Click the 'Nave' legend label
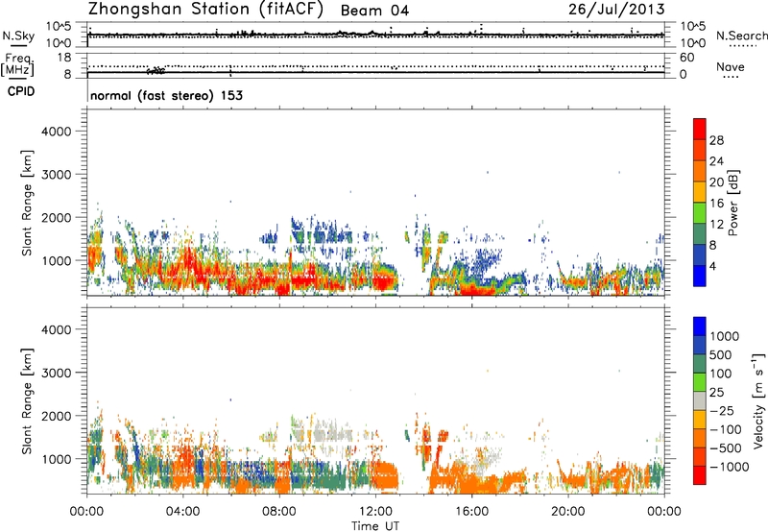The height and width of the screenshot is (532, 768). click(x=731, y=66)
